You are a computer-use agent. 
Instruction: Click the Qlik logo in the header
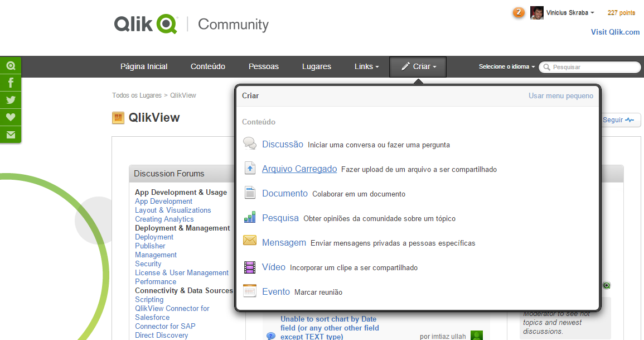tap(146, 24)
